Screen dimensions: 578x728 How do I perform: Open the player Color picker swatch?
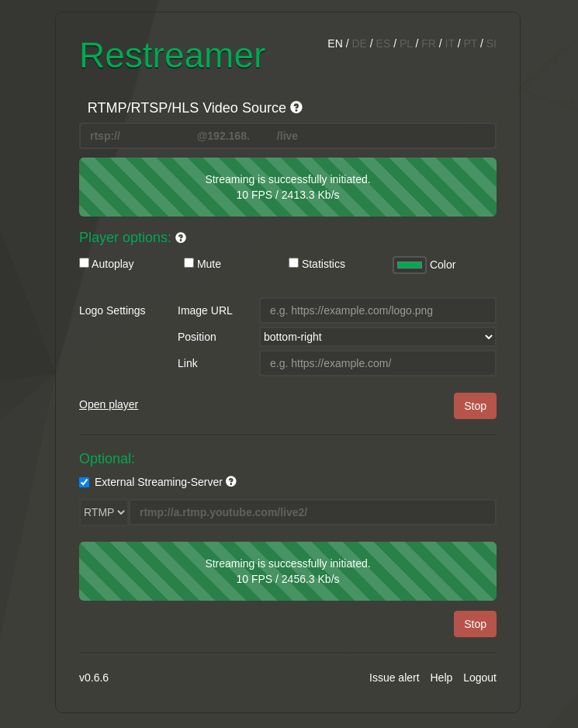[410, 265]
